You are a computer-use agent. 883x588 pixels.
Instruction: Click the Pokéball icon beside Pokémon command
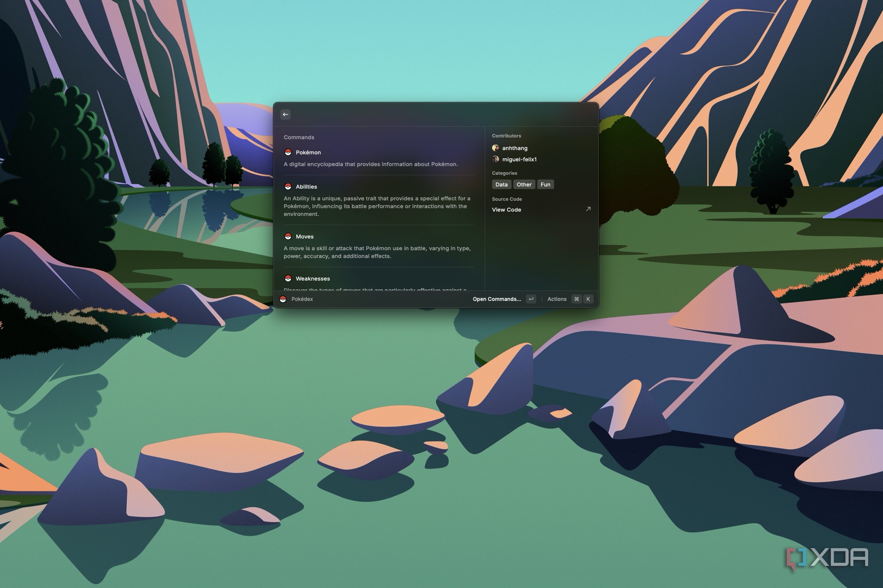point(288,152)
